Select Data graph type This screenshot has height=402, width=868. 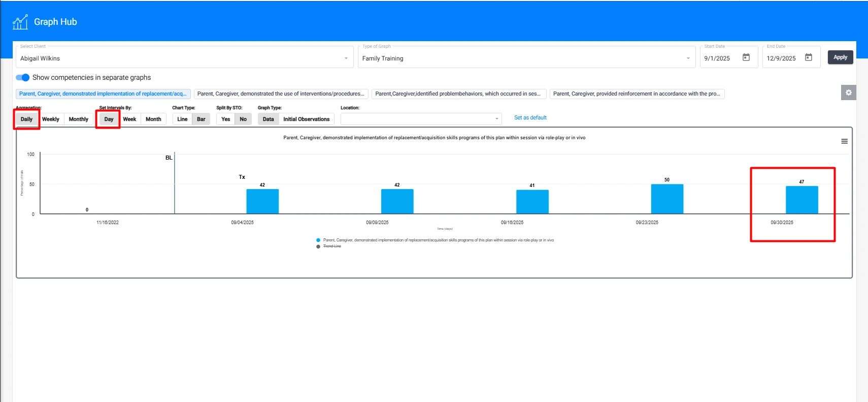point(269,119)
